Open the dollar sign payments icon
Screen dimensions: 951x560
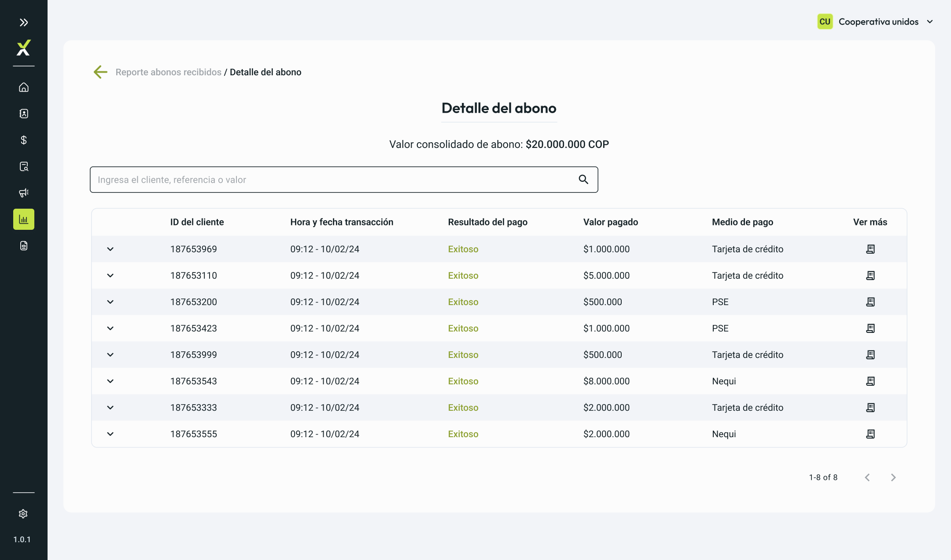(24, 140)
